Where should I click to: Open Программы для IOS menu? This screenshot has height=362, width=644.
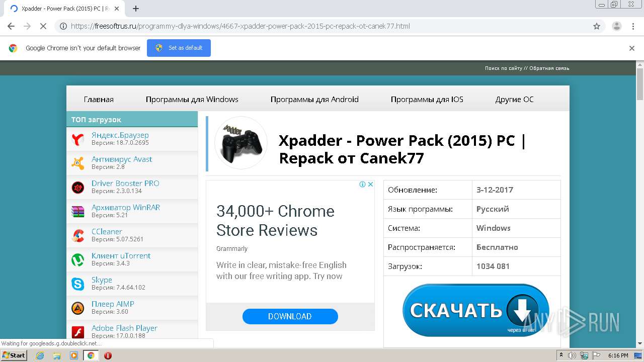(x=427, y=100)
